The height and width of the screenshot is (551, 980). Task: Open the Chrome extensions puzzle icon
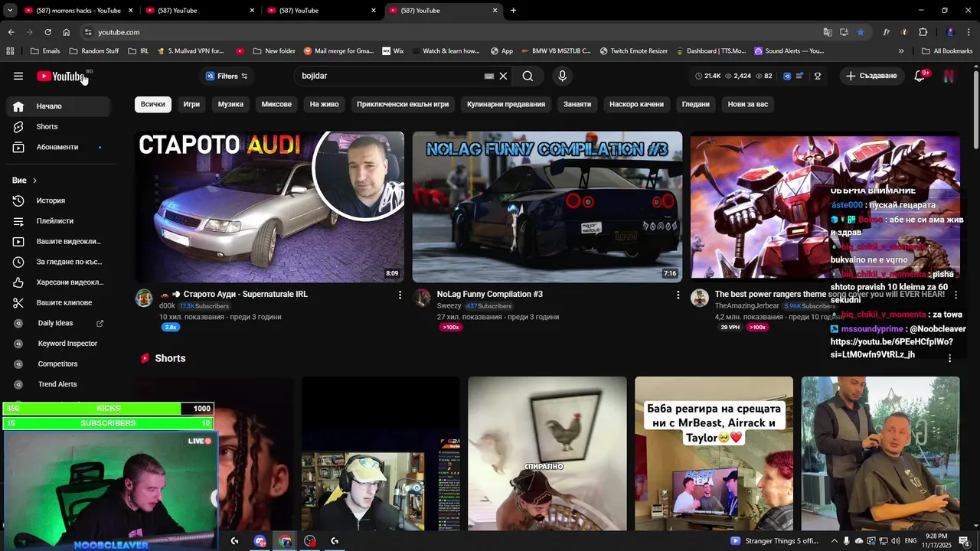(x=923, y=32)
